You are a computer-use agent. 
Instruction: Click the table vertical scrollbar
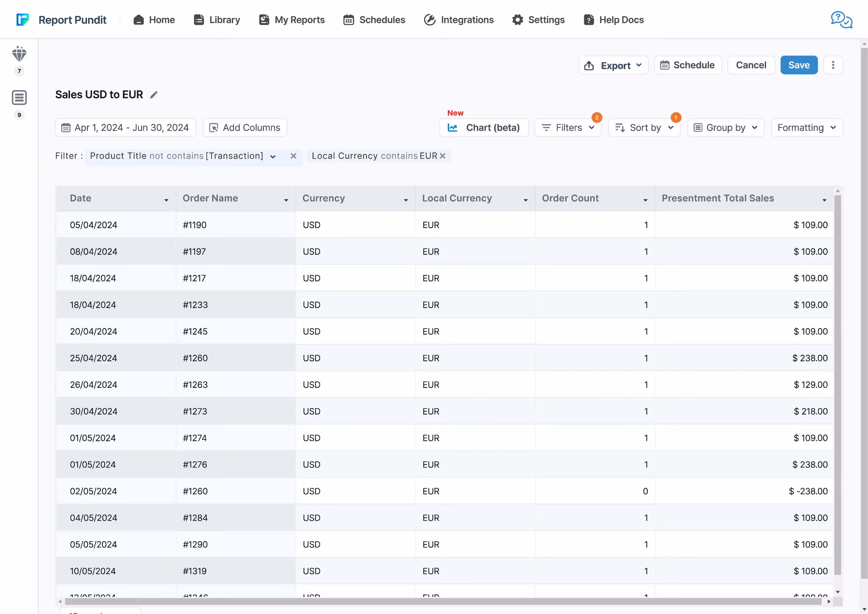click(x=838, y=385)
